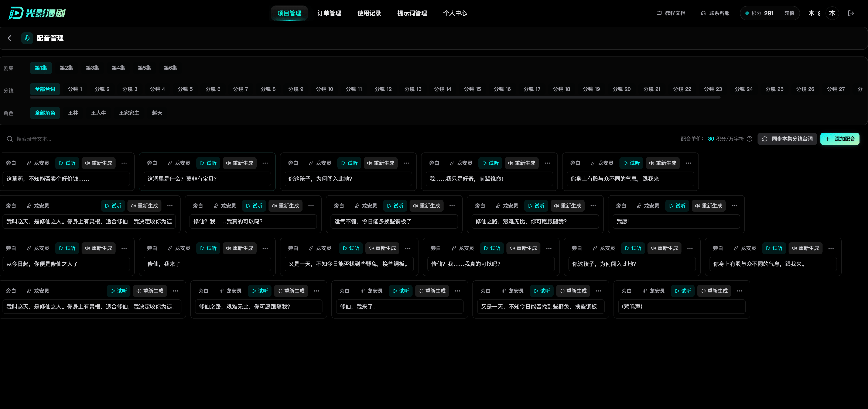The image size is (868, 409).
Task: Open more options for (鸡鸣声) card
Action: point(740,291)
